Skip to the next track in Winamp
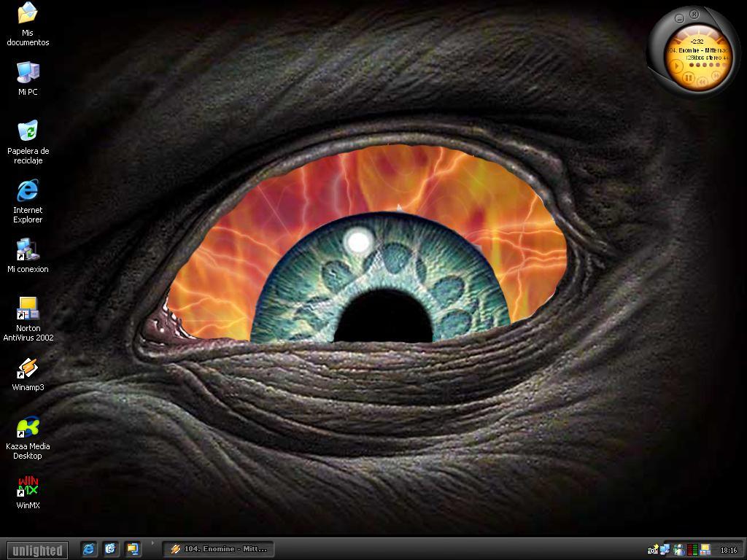The width and height of the screenshot is (747, 560). point(715,76)
